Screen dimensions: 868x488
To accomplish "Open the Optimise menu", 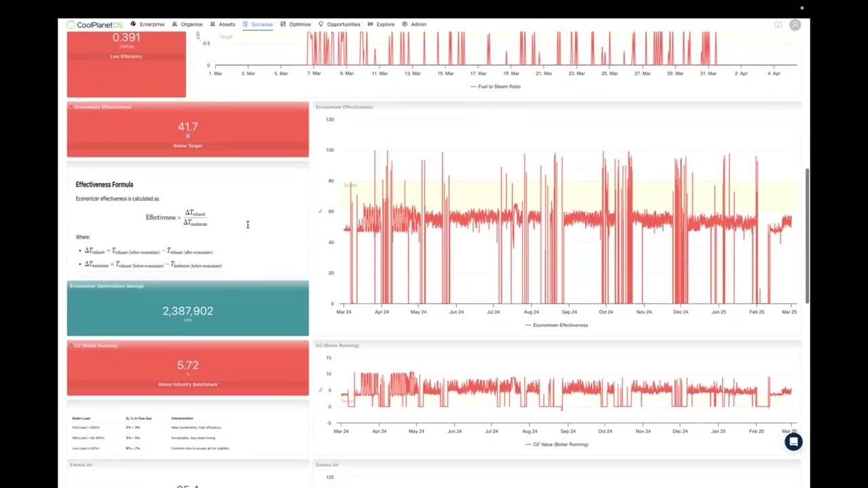I will 300,24.
